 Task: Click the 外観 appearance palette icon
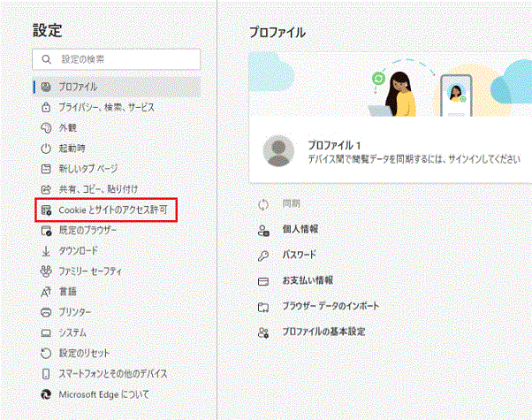tap(46, 128)
